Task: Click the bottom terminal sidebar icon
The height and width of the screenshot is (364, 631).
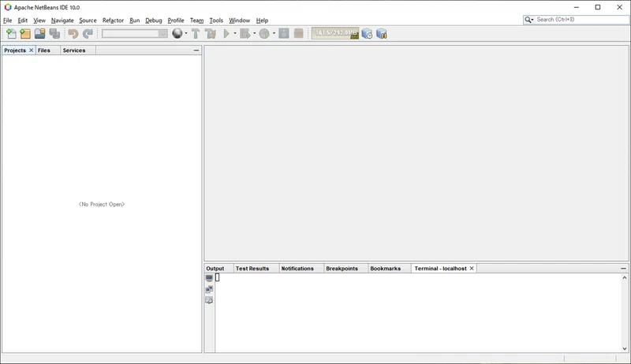Action: [209, 300]
